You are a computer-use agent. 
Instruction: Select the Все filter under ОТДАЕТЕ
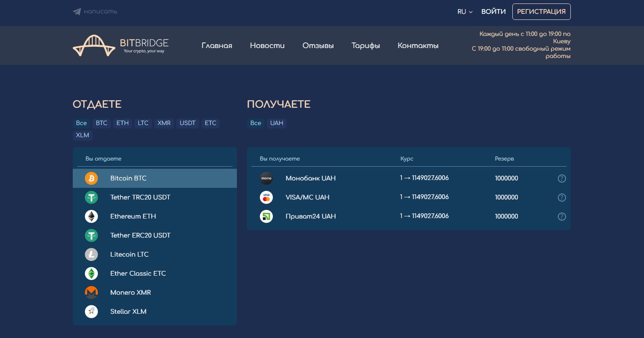click(x=81, y=123)
